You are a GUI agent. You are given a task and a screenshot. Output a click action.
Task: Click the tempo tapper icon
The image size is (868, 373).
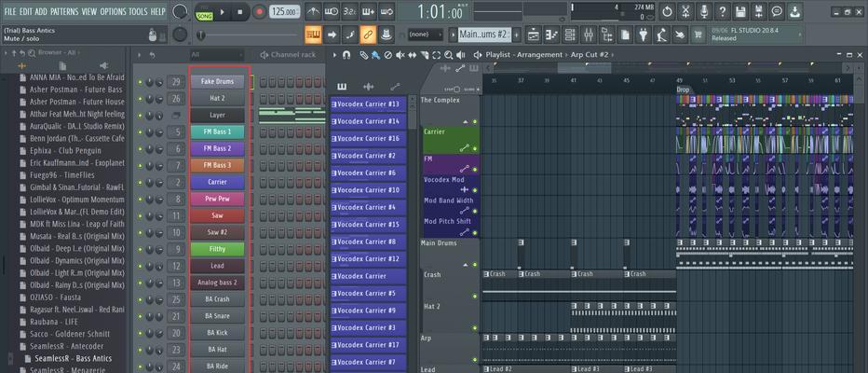click(x=661, y=35)
